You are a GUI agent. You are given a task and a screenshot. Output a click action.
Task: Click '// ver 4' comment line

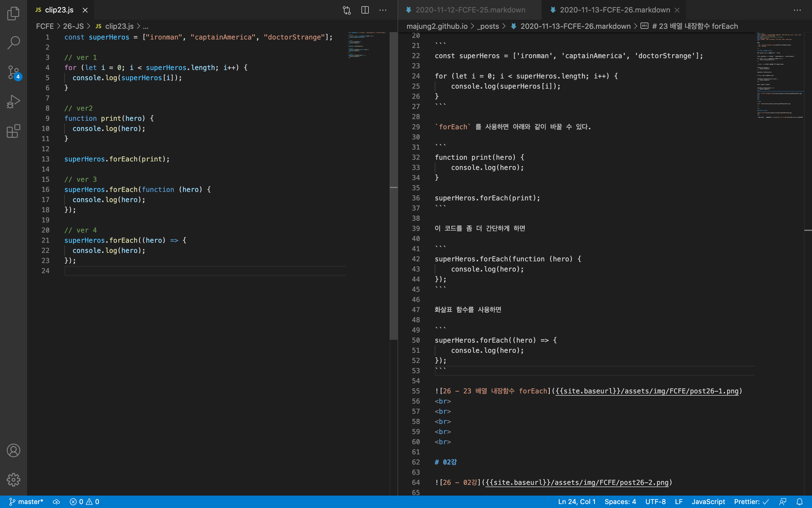(x=81, y=230)
